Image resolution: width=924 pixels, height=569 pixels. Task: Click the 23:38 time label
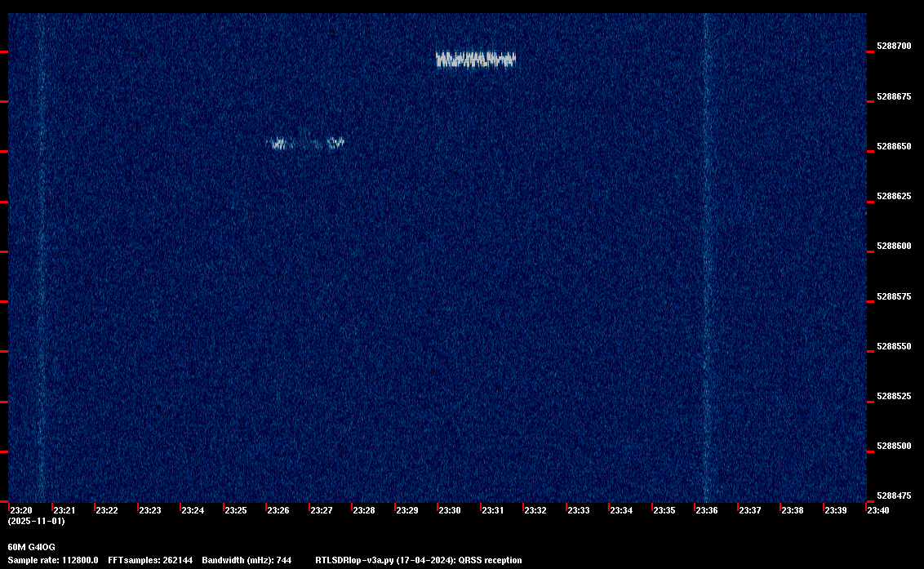(792, 510)
